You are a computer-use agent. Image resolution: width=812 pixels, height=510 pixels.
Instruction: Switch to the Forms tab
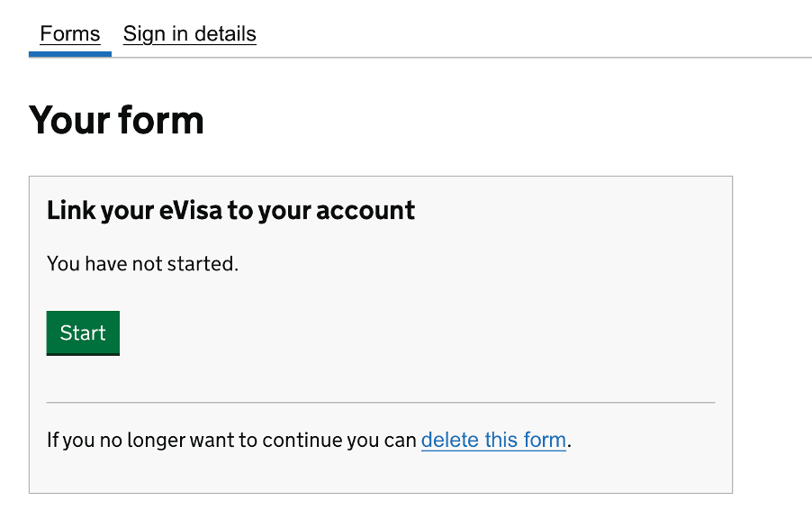pos(70,34)
